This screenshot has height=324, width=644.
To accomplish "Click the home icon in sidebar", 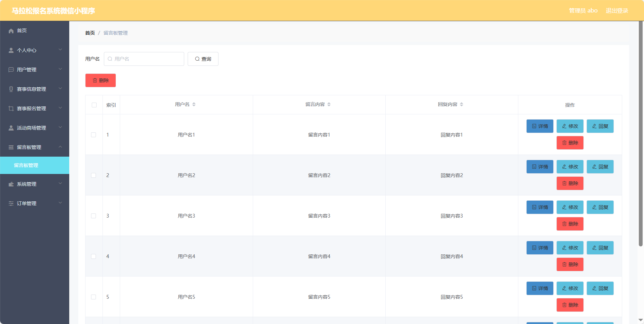I will click(11, 31).
